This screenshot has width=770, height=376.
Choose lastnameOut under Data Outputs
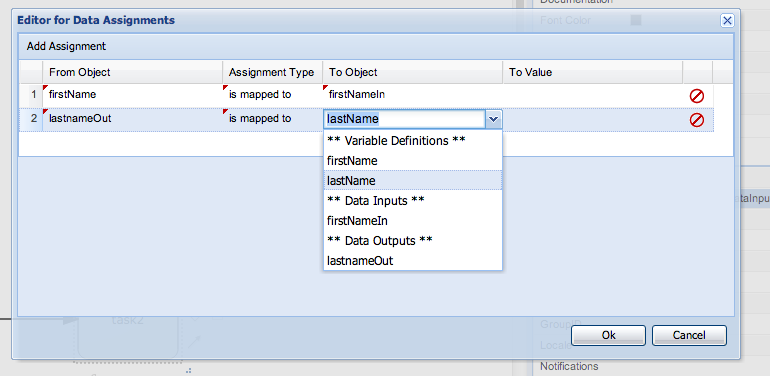pyautogui.click(x=412, y=261)
